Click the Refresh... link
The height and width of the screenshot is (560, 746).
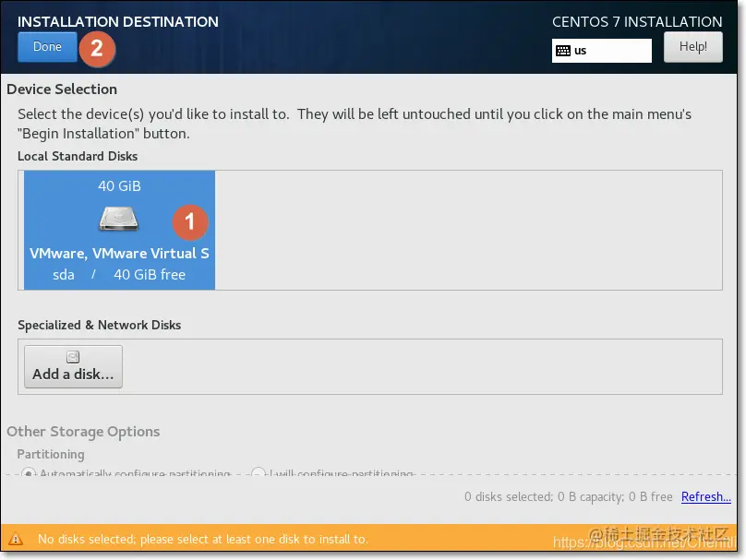(706, 496)
